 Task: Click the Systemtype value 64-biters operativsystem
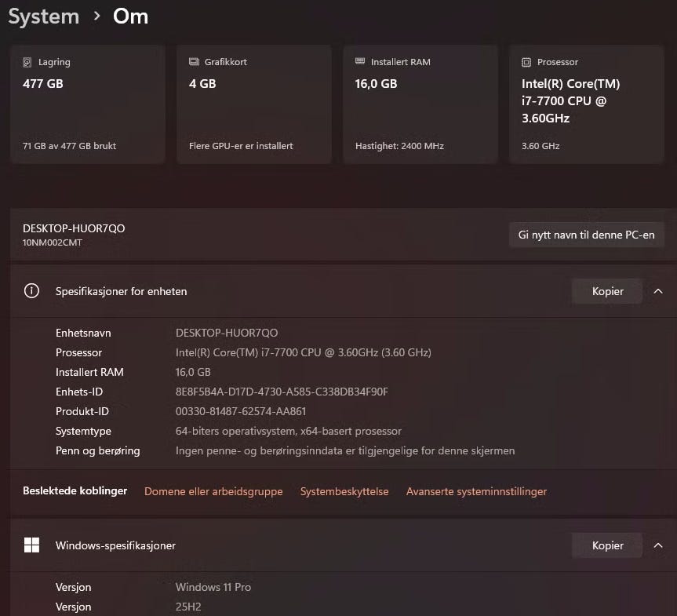click(289, 431)
